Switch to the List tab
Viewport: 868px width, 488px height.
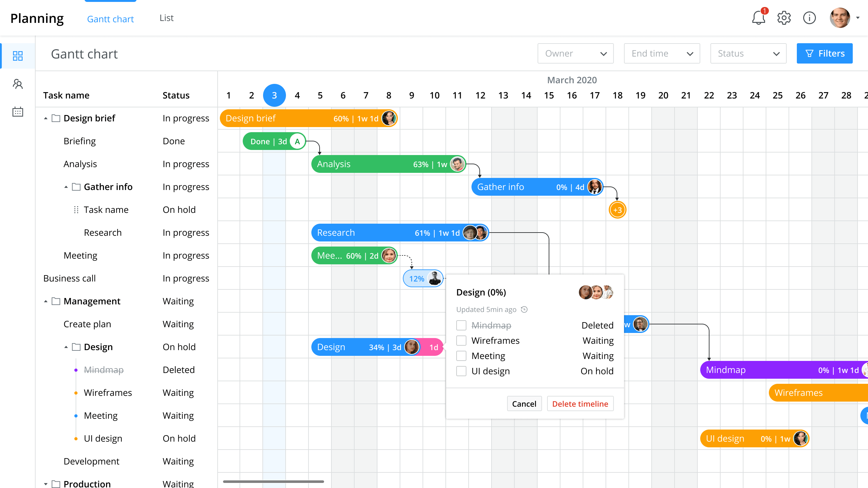tap(166, 18)
